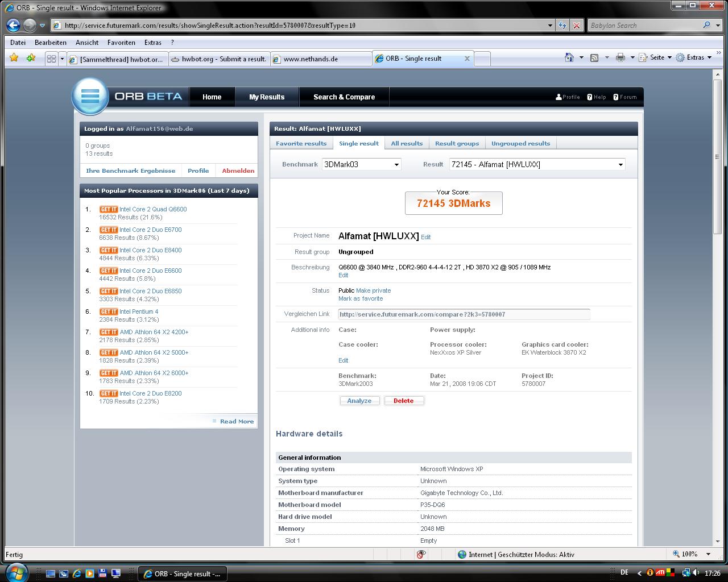This screenshot has width=728, height=582.
Task: Open Quick Tabs grid icon
Action: (x=51, y=59)
